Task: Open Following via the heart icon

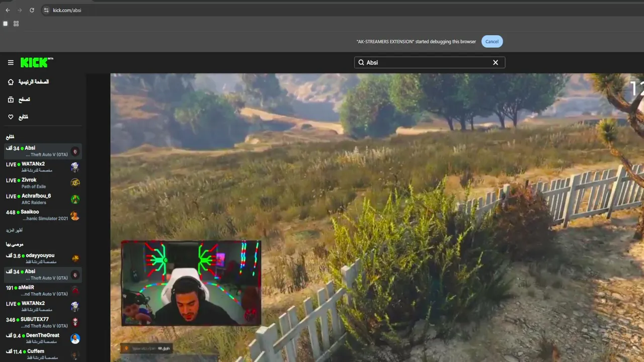Action: point(11,117)
